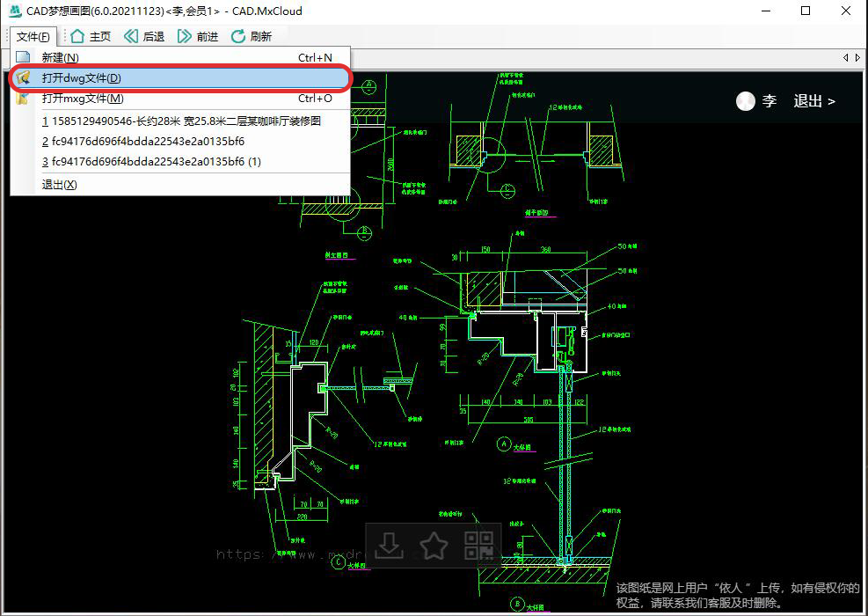The height and width of the screenshot is (616, 868).
Task: Click the 刷新 toolbar label
Action: tap(260, 37)
